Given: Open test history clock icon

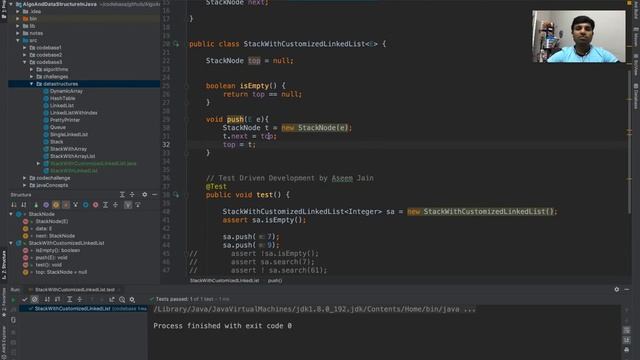Looking at the screenshot, I should (x=122, y=300).
